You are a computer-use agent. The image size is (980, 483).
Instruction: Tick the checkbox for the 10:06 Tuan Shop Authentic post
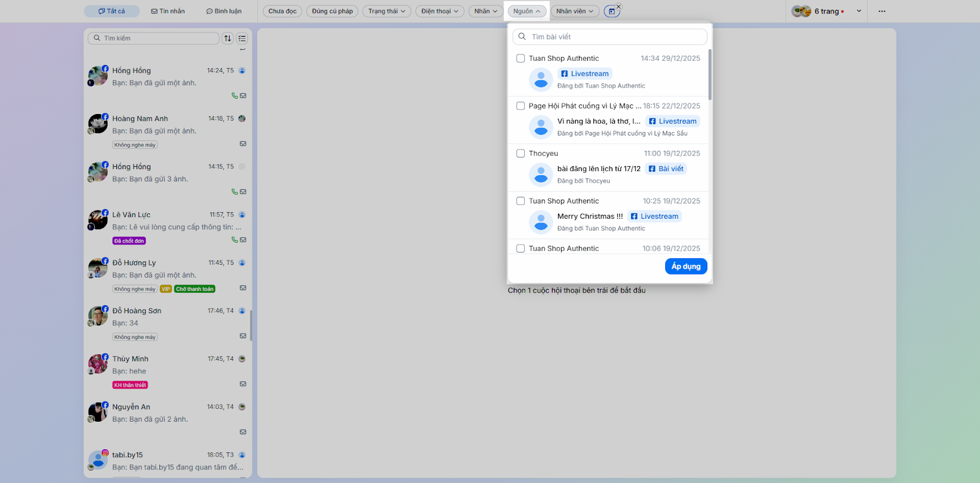(x=521, y=248)
